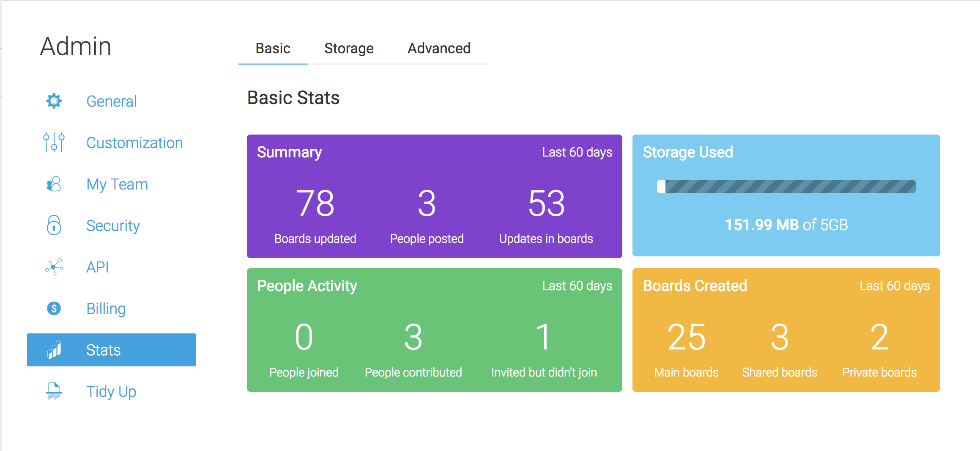Screen dimensions: 980x451
Task: Click the People posted label
Action: (427, 239)
